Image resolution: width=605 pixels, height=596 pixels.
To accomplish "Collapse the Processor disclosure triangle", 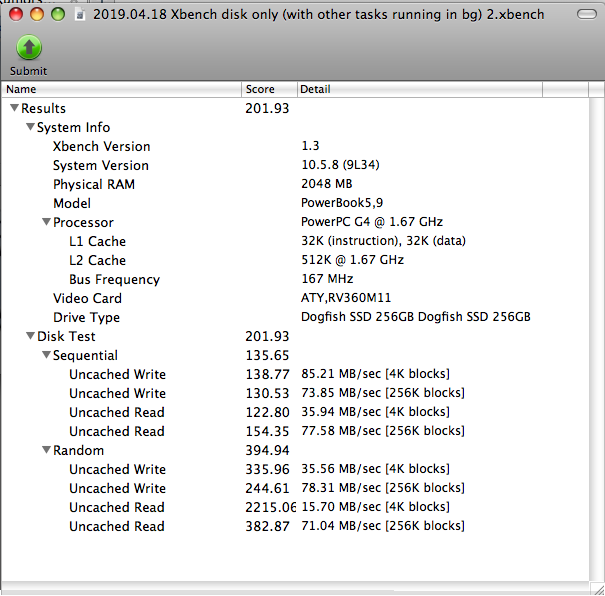I will (x=46, y=222).
